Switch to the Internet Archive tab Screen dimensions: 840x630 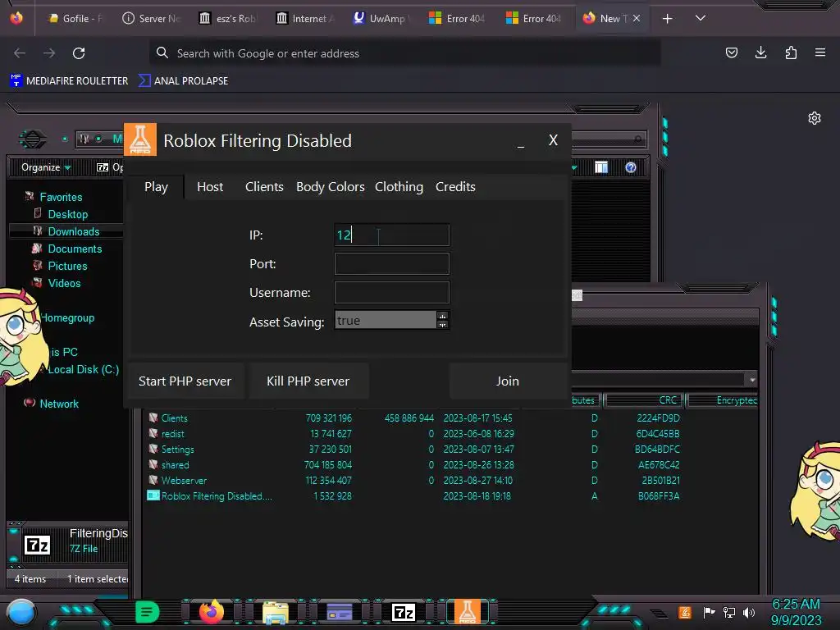pyautogui.click(x=305, y=18)
